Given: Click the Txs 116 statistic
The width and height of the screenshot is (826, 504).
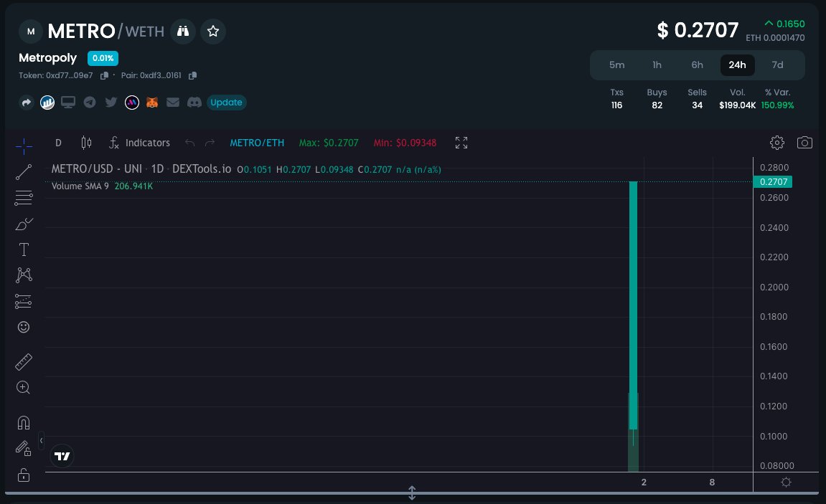Looking at the screenshot, I should point(617,99).
